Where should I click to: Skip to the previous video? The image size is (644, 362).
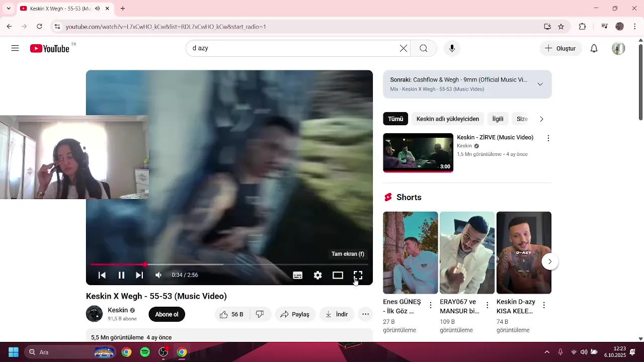click(x=102, y=275)
